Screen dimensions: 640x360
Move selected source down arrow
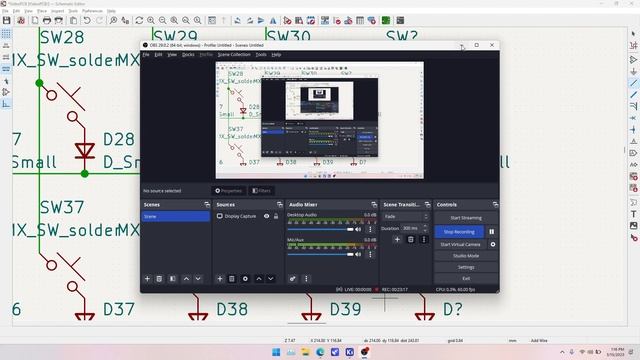pos(271,279)
